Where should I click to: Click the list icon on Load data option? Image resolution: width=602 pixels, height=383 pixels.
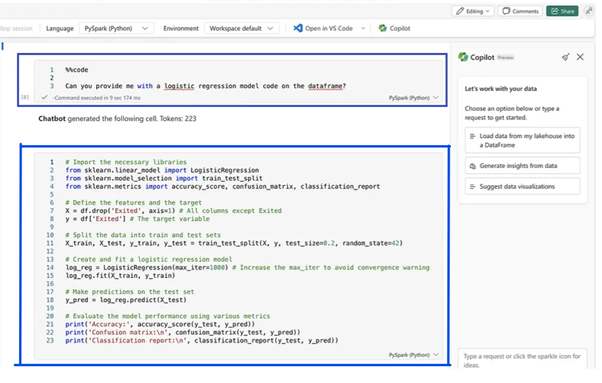click(472, 136)
